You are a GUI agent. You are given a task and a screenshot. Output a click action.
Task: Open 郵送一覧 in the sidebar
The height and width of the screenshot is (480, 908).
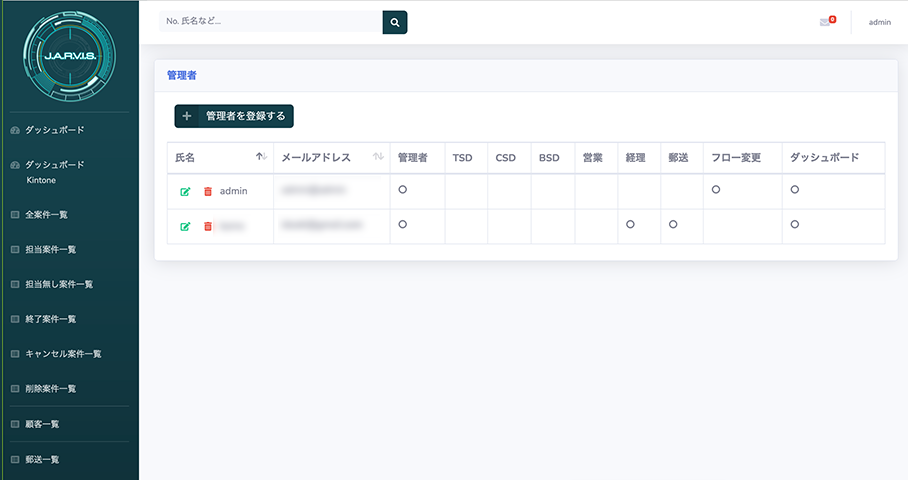(x=42, y=459)
